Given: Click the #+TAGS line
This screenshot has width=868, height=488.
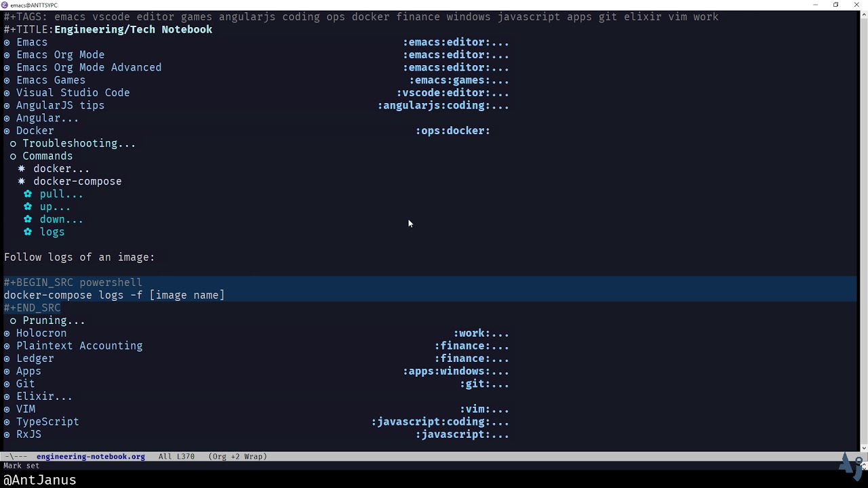Looking at the screenshot, I should click(x=361, y=17).
